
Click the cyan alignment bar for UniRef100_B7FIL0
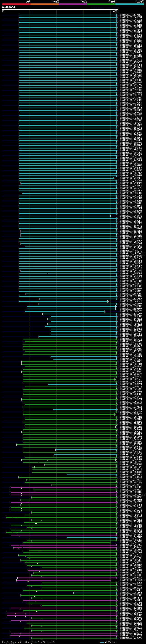[x=68, y=15]
